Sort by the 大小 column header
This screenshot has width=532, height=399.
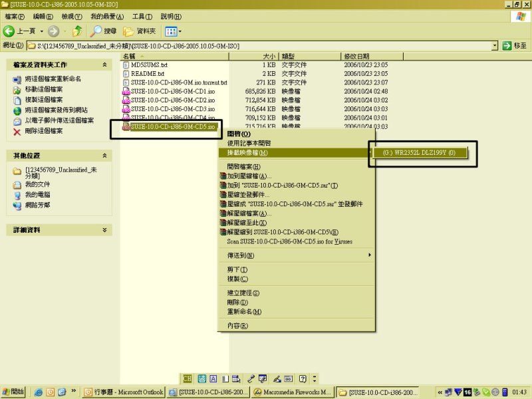tap(254, 57)
